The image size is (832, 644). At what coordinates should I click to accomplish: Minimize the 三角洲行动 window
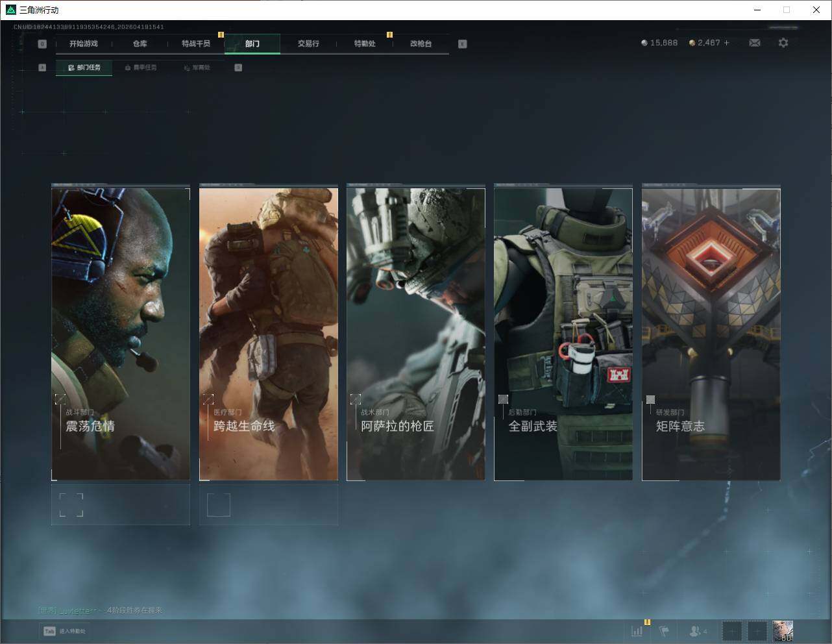(757, 10)
